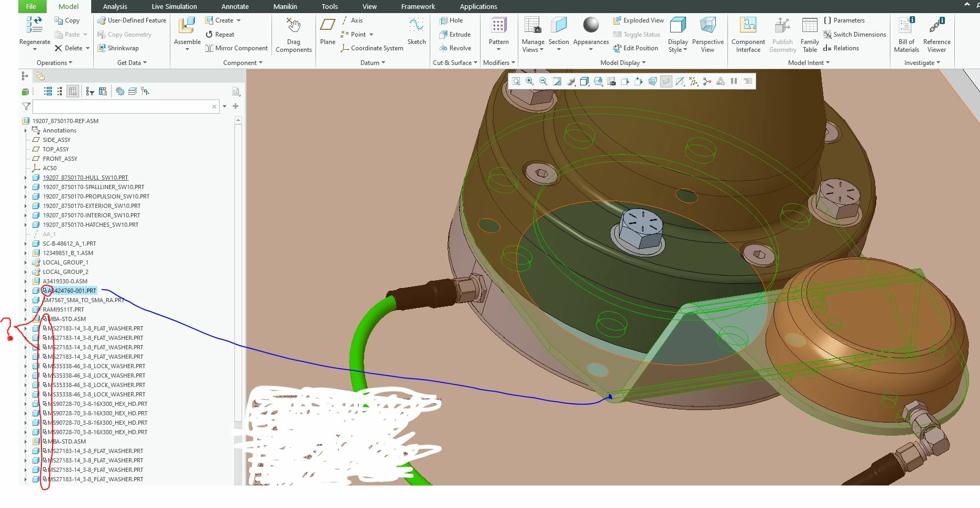Click the model tree search field
The width and height of the screenshot is (980, 508).
tap(122, 106)
